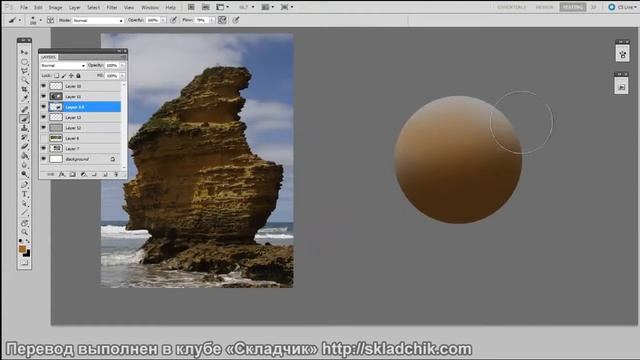
Task: Select the Healing Brush tool
Action: [24, 109]
